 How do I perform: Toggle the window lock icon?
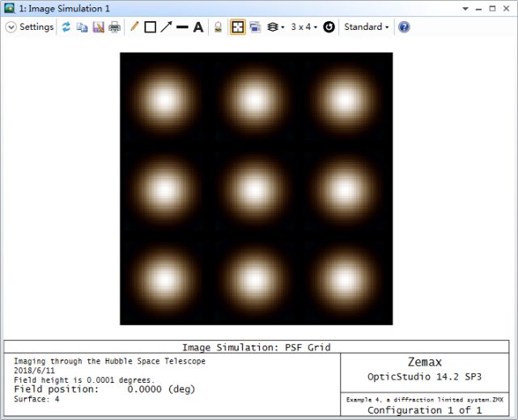pyautogui.click(x=219, y=27)
